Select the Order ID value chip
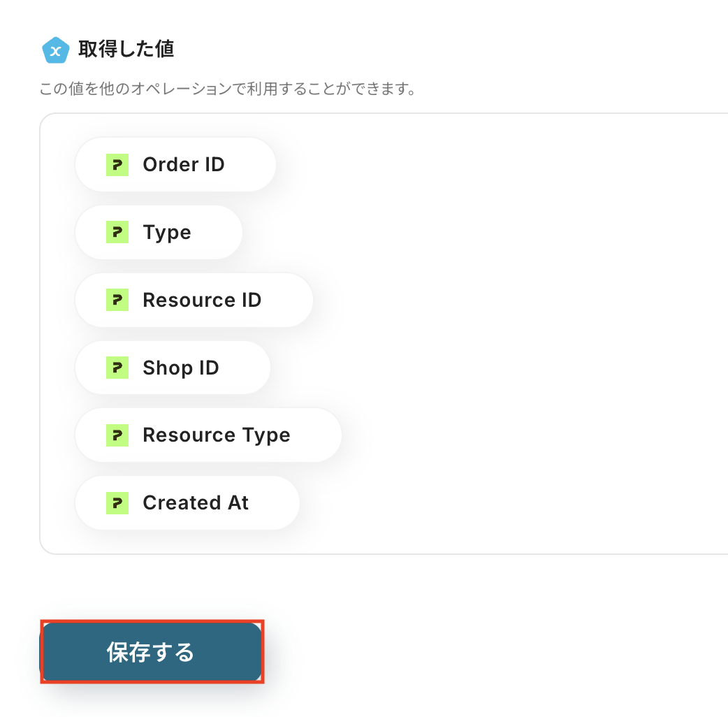Image resolution: width=728 pixels, height=717 pixels. click(175, 164)
